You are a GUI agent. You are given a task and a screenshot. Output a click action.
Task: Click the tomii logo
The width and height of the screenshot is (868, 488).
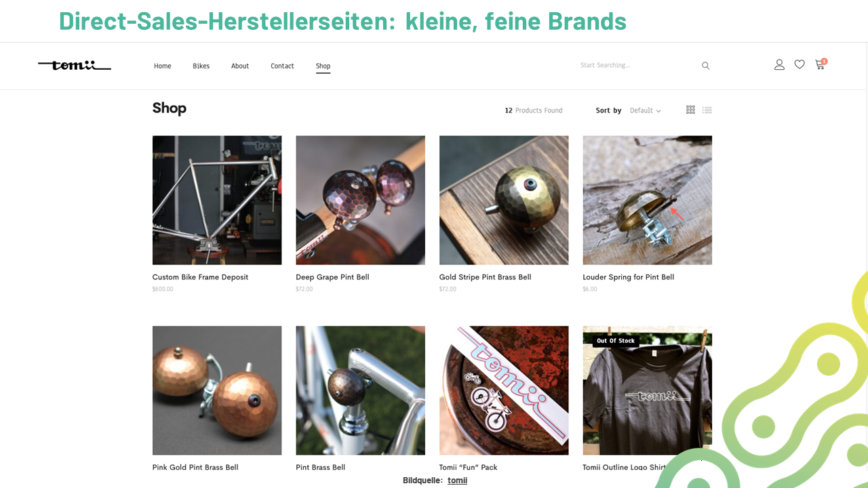point(75,65)
